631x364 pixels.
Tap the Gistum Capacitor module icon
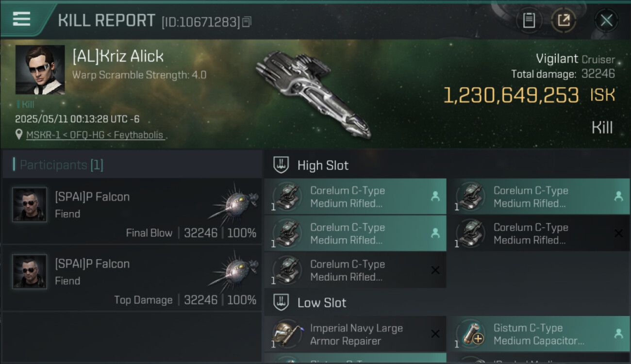pyautogui.click(x=470, y=334)
